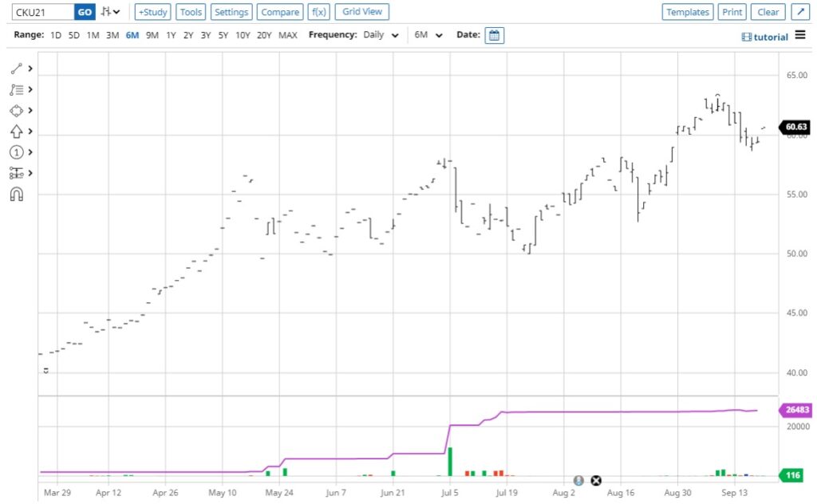
Task: Click the Clear button
Action: [768, 11]
